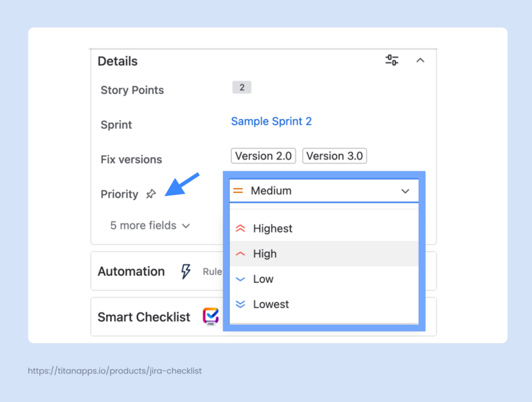Click the Low priority blue chevron icon

point(241,279)
